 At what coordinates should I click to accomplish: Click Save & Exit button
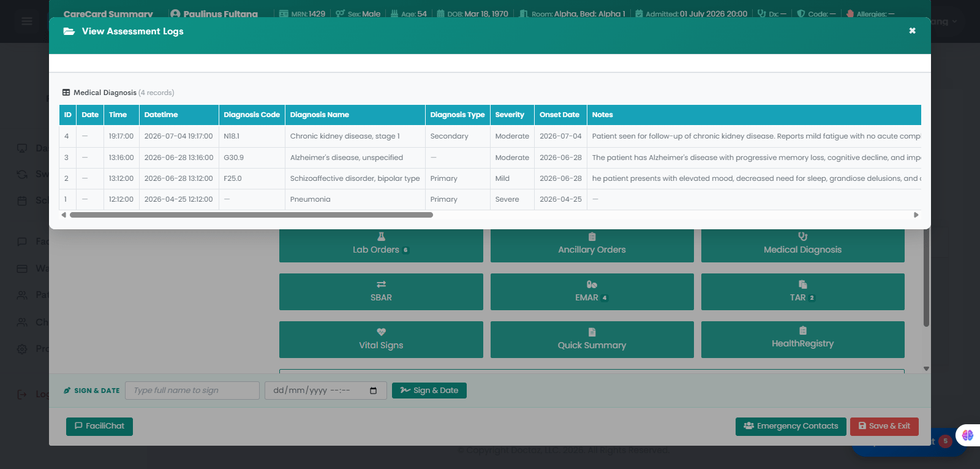[x=884, y=426]
